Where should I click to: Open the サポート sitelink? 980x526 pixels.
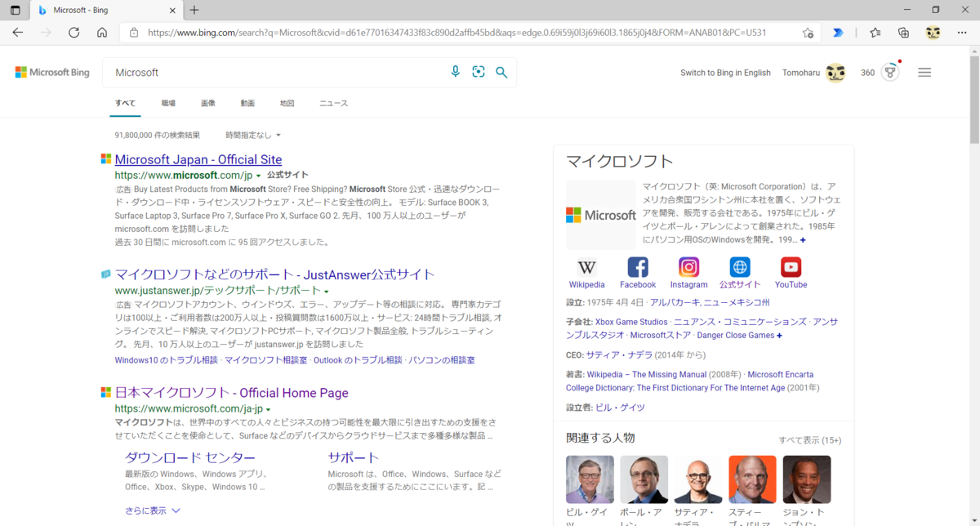(x=354, y=457)
